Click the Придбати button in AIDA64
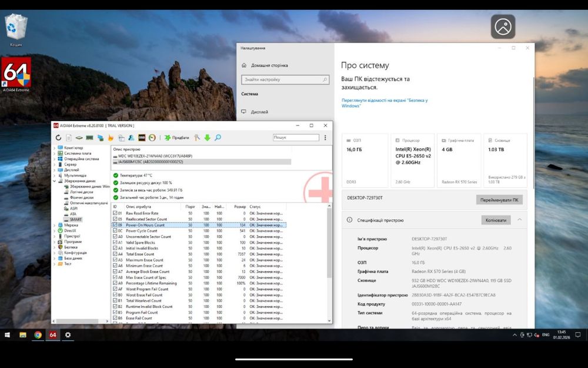Viewport: 588px width, 368px height. [x=176, y=138]
